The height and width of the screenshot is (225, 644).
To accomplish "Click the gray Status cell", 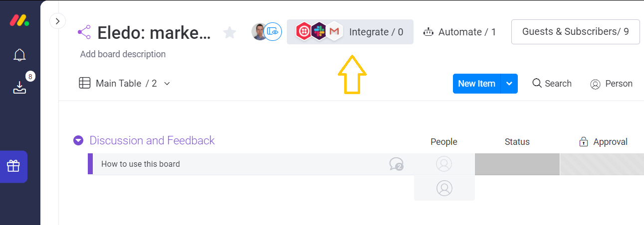I will tap(517, 164).
